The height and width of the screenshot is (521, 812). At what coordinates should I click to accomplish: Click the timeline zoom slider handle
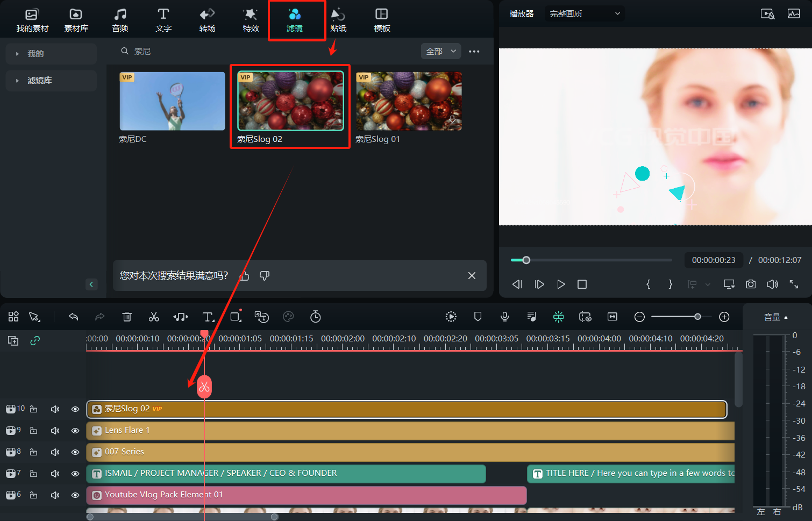point(697,317)
